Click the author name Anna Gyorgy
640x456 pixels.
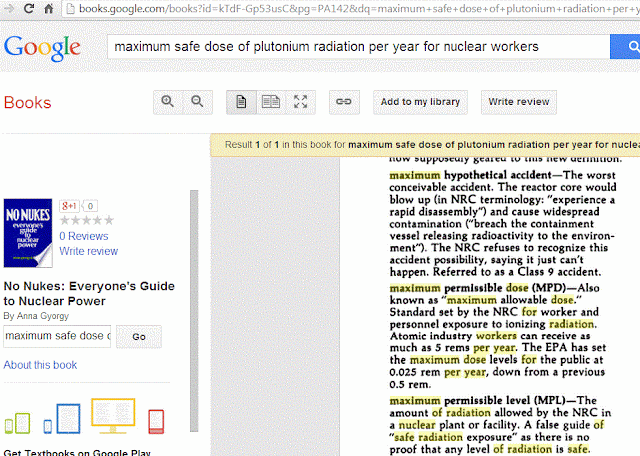coord(43,316)
